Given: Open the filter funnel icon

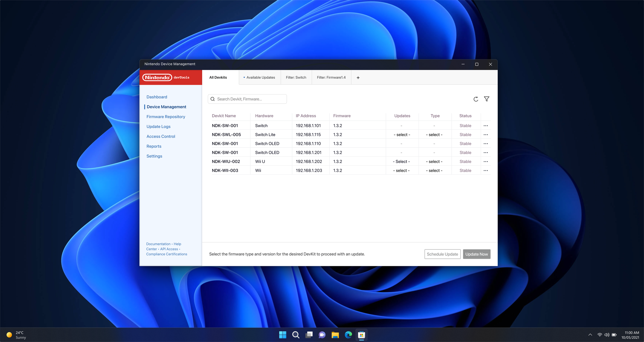Looking at the screenshot, I should tap(486, 99).
